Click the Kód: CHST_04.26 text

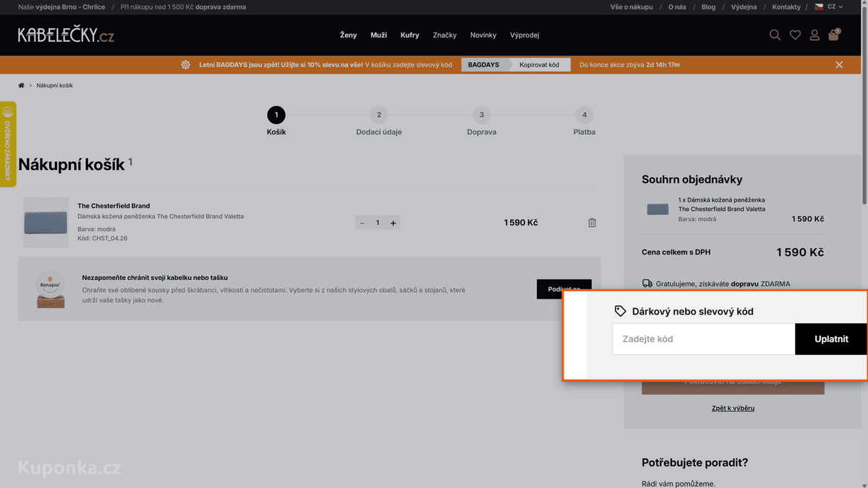pyautogui.click(x=102, y=238)
